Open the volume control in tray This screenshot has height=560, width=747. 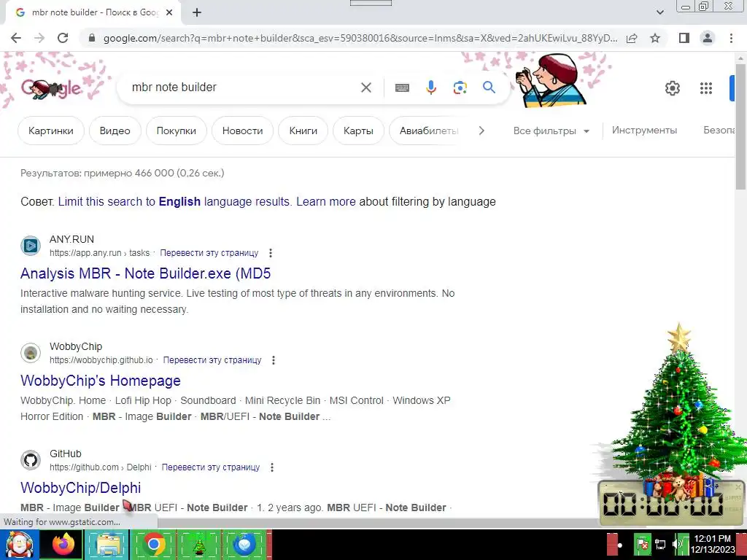676,544
